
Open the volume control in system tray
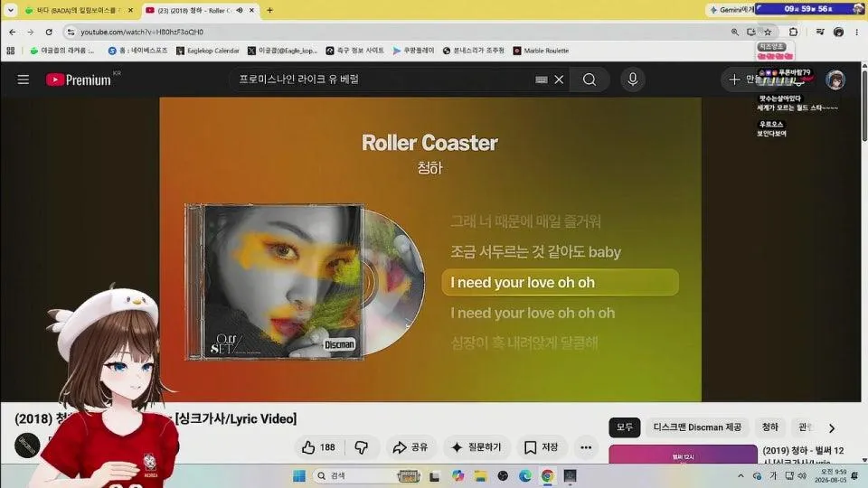pos(802,476)
